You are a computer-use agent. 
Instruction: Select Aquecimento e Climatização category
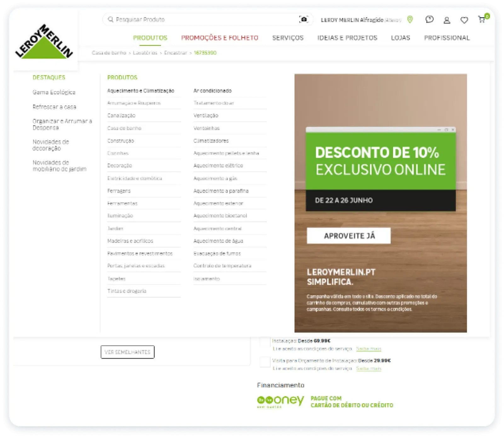point(140,91)
